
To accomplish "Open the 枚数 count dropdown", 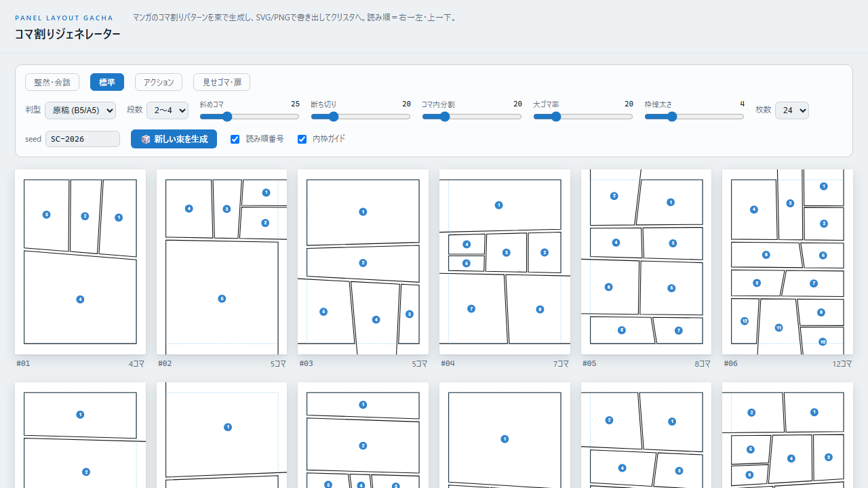I will (792, 110).
